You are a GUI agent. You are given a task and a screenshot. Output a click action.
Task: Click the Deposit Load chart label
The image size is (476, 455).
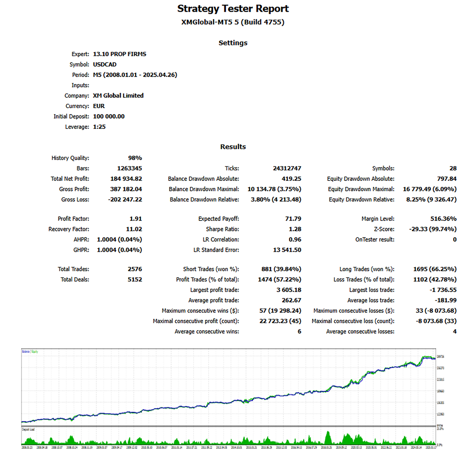point(28,429)
